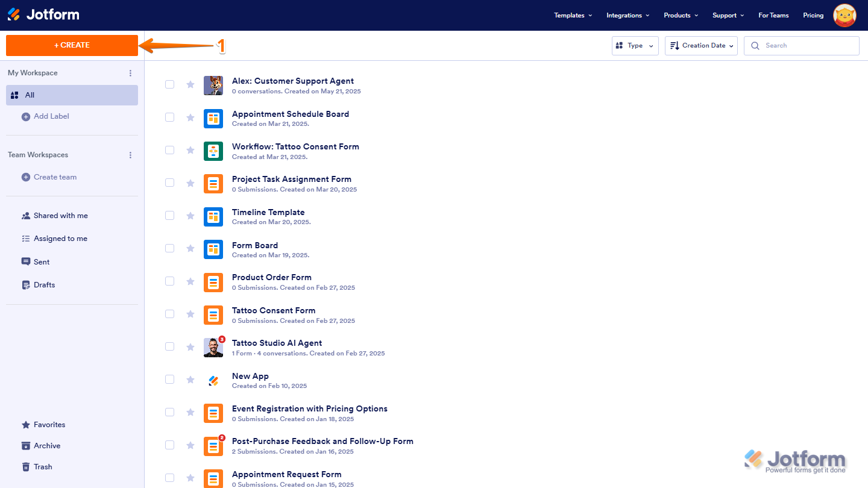
Task: Focus the Search input field
Action: point(802,46)
